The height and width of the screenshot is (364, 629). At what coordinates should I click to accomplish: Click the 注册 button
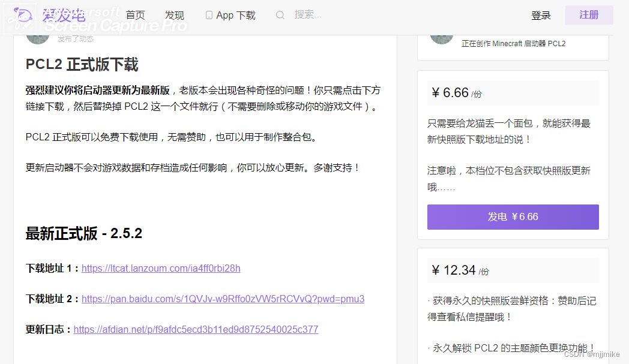click(x=589, y=15)
